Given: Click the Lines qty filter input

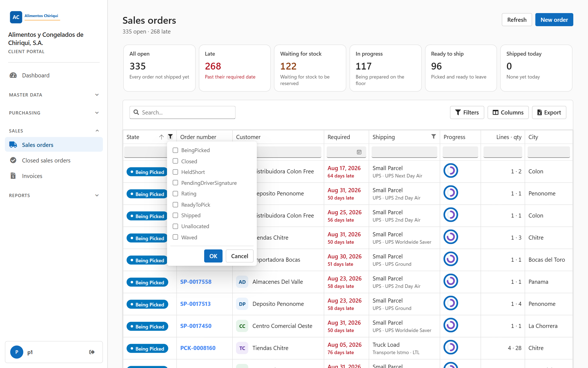Looking at the screenshot, I should pos(503,152).
